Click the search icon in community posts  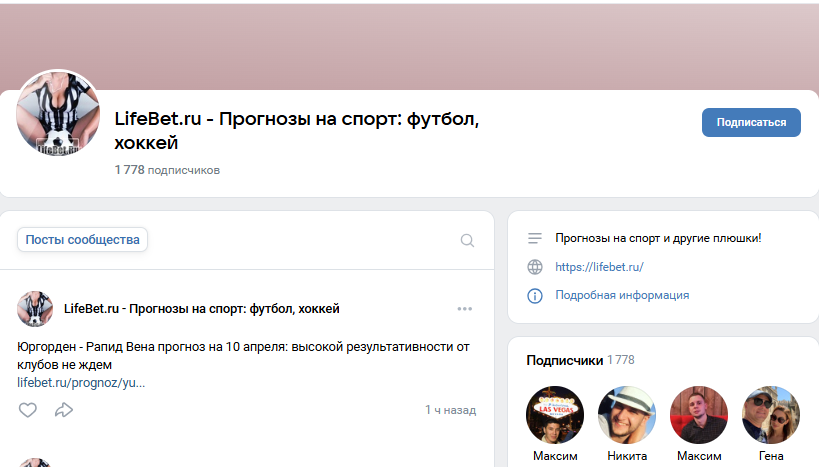[x=467, y=240]
